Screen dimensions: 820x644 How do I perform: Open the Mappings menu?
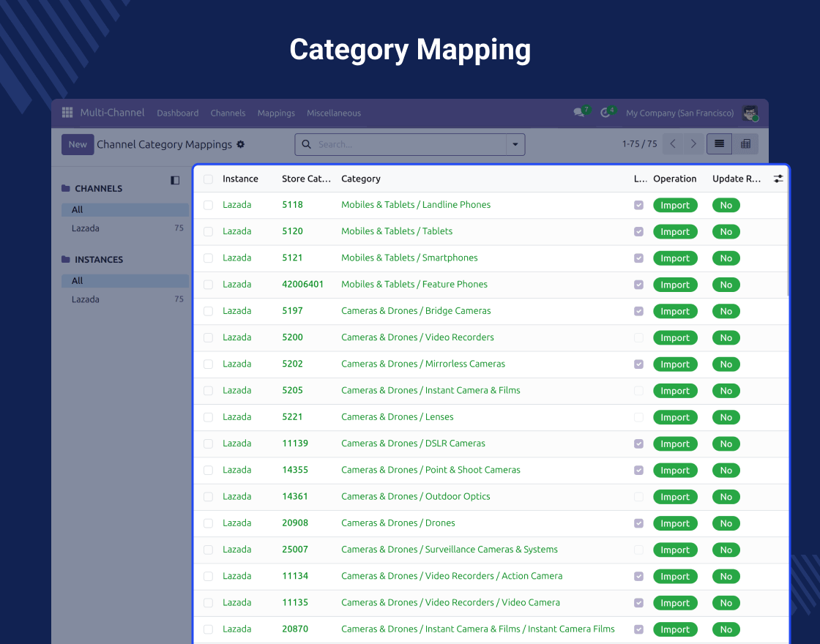click(276, 113)
